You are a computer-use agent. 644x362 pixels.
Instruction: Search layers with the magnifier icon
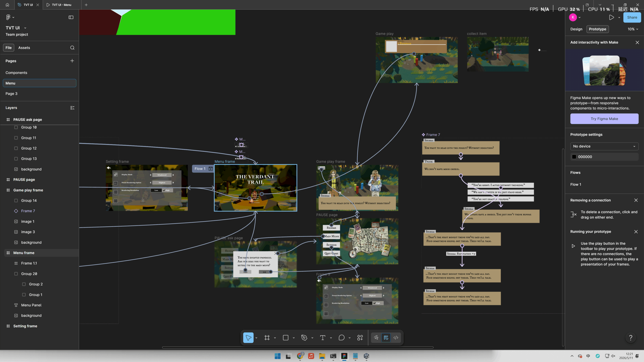pos(72,48)
